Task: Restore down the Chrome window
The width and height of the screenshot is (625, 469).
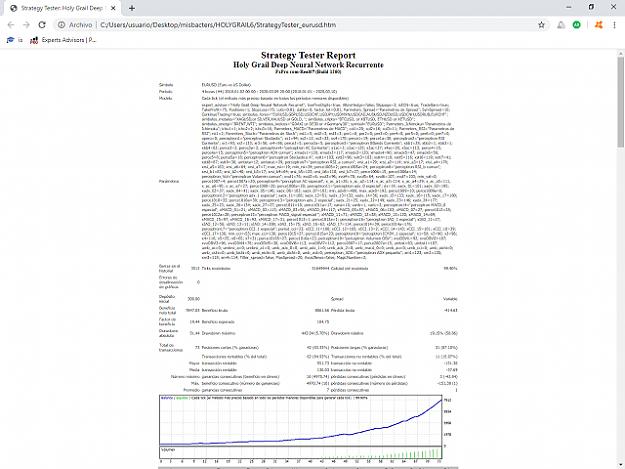Action: point(591,7)
